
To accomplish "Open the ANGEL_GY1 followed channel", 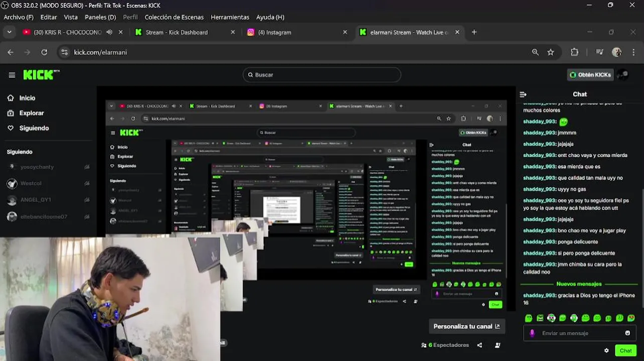I will click(48, 200).
